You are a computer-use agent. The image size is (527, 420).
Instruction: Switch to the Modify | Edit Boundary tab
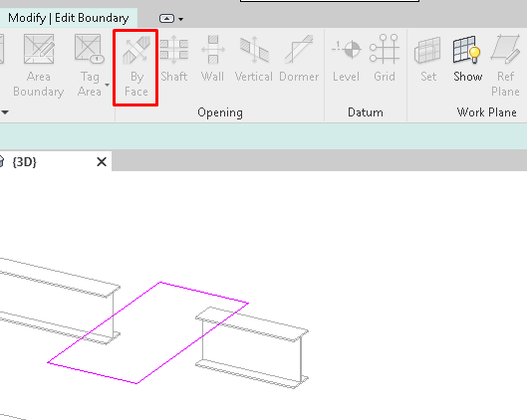coord(68,18)
